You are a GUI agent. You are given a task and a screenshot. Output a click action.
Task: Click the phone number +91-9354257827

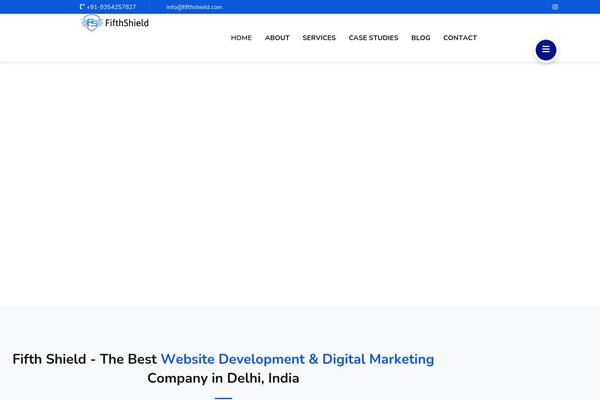111,7
